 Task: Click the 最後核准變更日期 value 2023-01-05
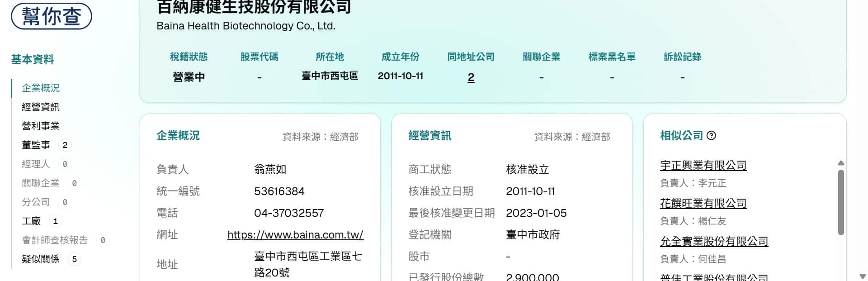[536, 213]
